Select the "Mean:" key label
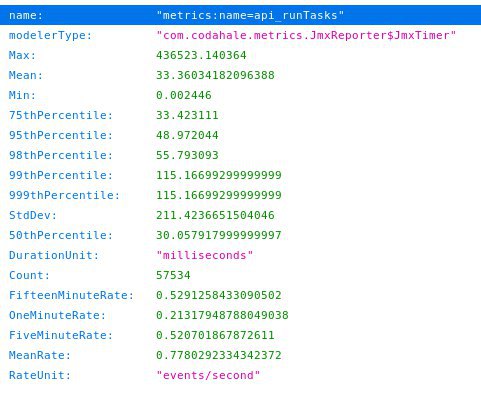This screenshot has width=481, height=417. pyautogui.click(x=26, y=75)
